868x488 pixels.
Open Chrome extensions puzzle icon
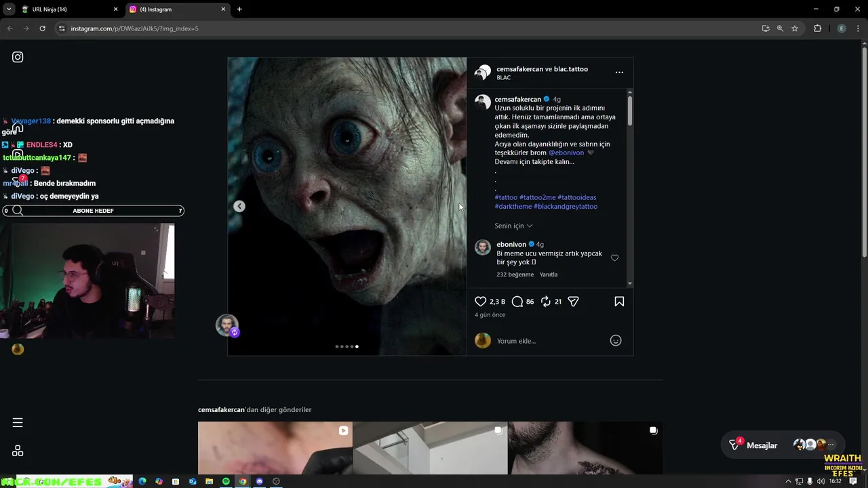click(817, 28)
